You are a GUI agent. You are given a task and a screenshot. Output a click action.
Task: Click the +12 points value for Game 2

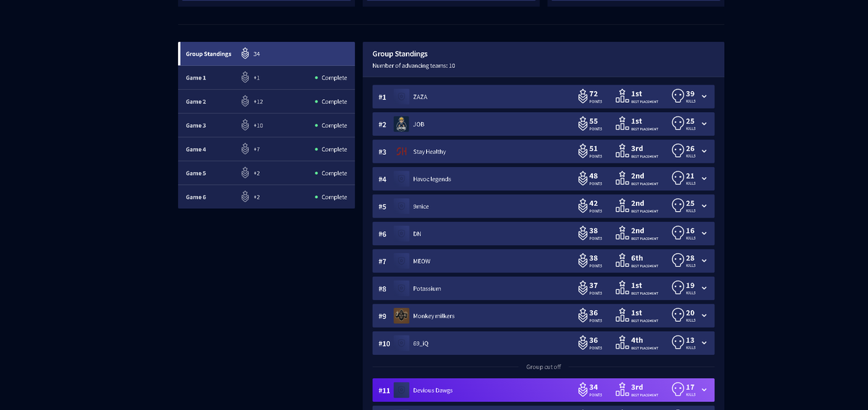click(258, 101)
